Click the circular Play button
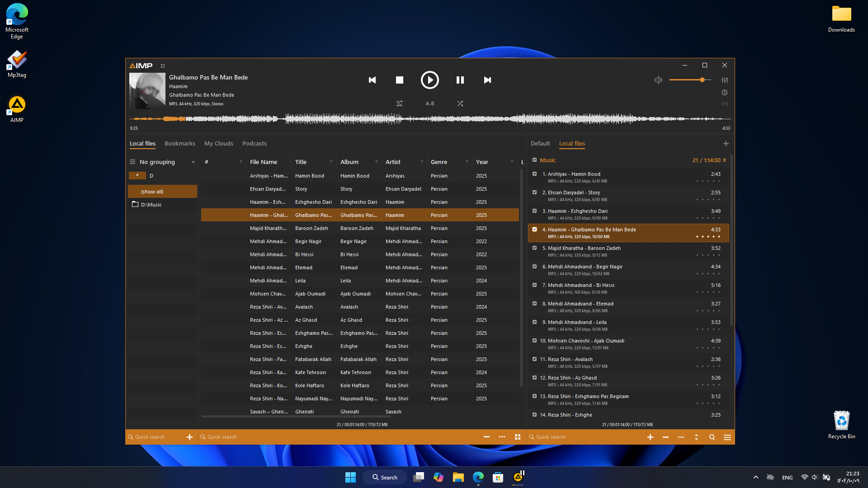 [x=429, y=80]
